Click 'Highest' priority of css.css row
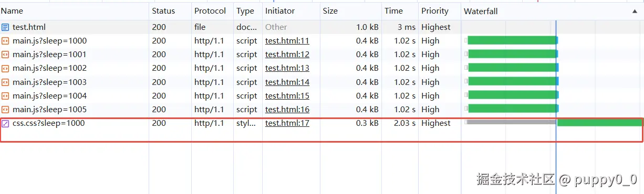Image resolution: width=644 pixels, height=194 pixels. pos(436,123)
